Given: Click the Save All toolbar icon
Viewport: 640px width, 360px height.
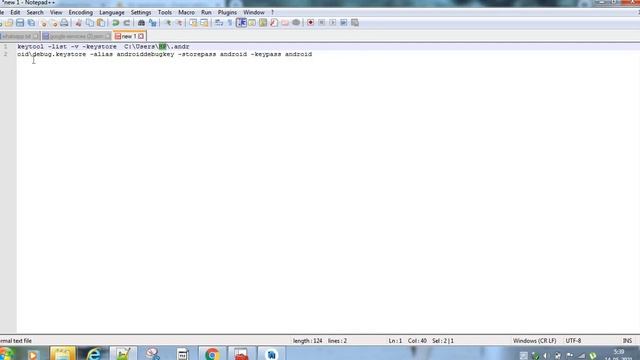Looking at the screenshot, I should point(31,23).
